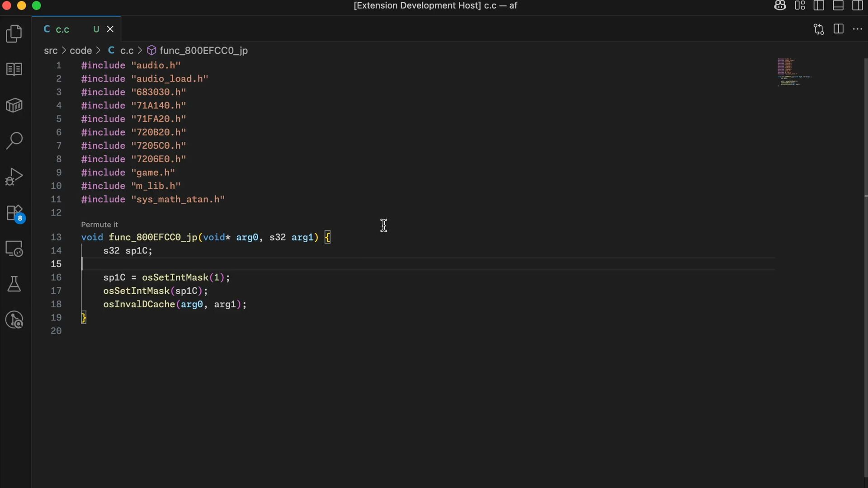Screen dimensions: 868x488
Task: Open the Testing flask view
Action: pyautogui.click(x=14, y=284)
